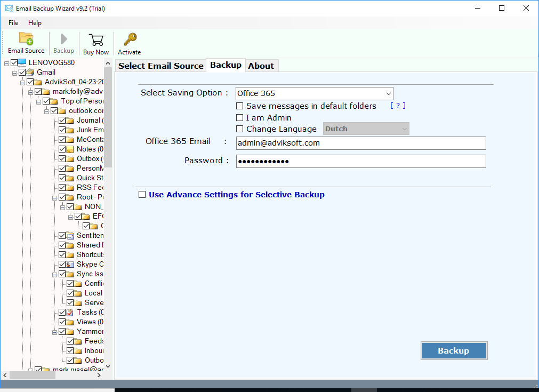Image resolution: width=539 pixels, height=392 pixels.
Task: Click the Yammer folder icon
Action: [70, 332]
